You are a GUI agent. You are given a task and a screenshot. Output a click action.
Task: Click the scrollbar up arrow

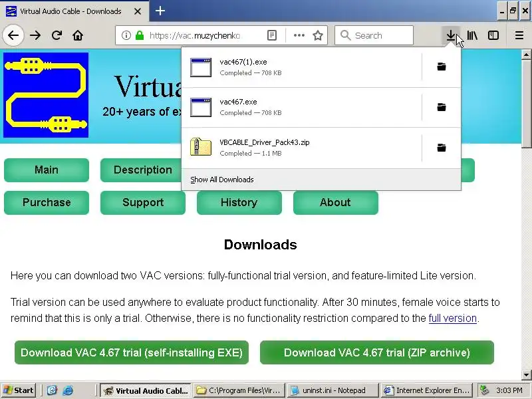coord(526,55)
